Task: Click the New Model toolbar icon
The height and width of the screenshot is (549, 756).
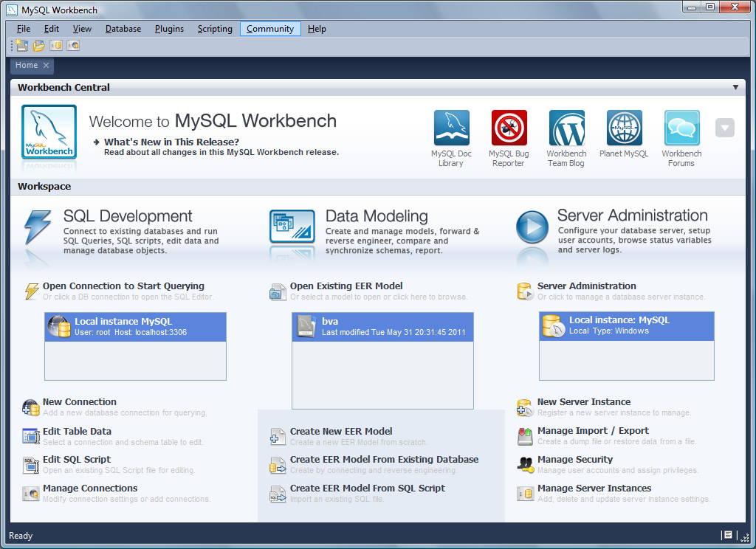Action: coord(21,45)
